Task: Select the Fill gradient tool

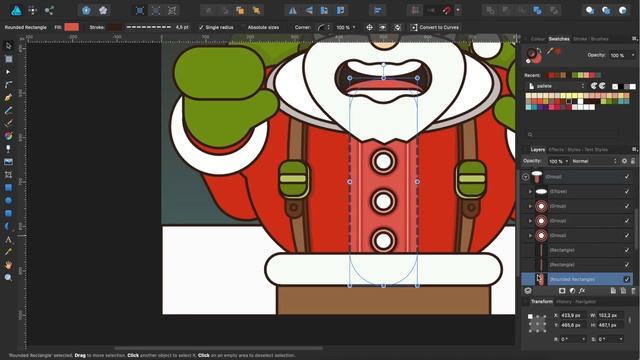Action: (8, 136)
